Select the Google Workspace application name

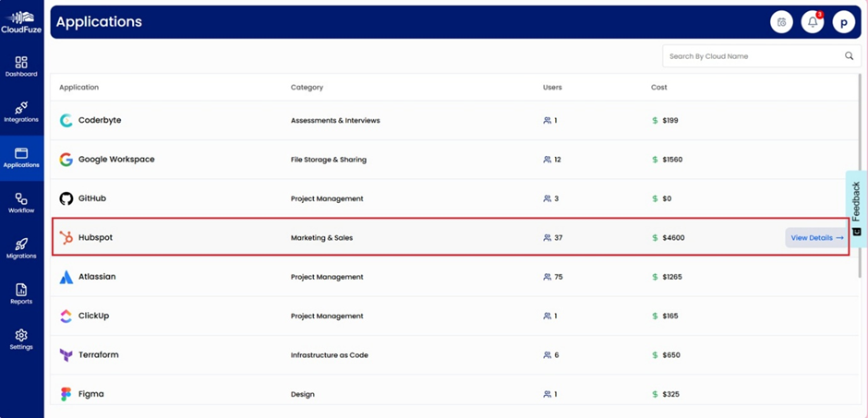point(116,160)
